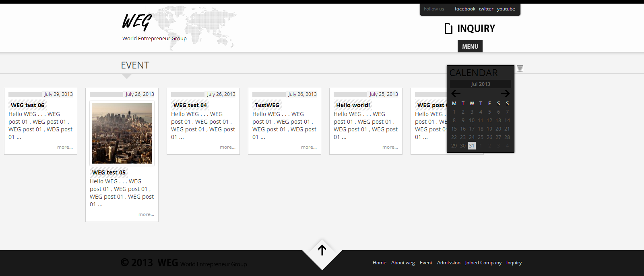644x276 pixels.
Task: Select day 31 in calendar
Action: click(471, 146)
